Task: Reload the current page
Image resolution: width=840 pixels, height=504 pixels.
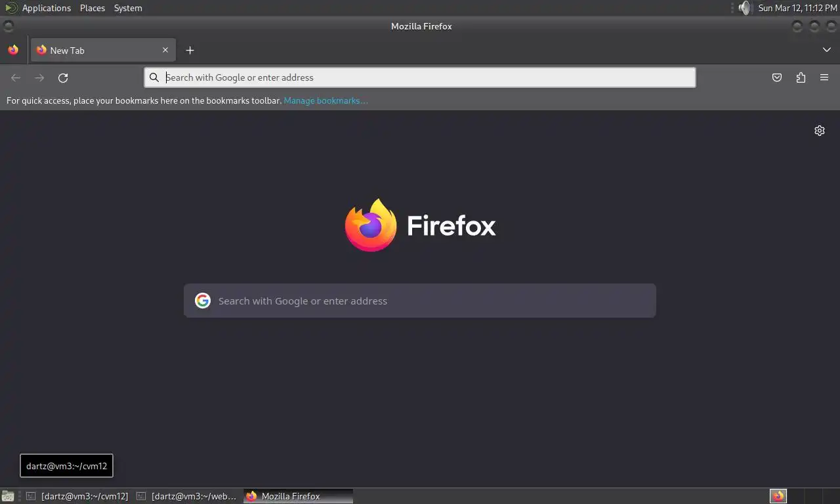Action: point(63,77)
